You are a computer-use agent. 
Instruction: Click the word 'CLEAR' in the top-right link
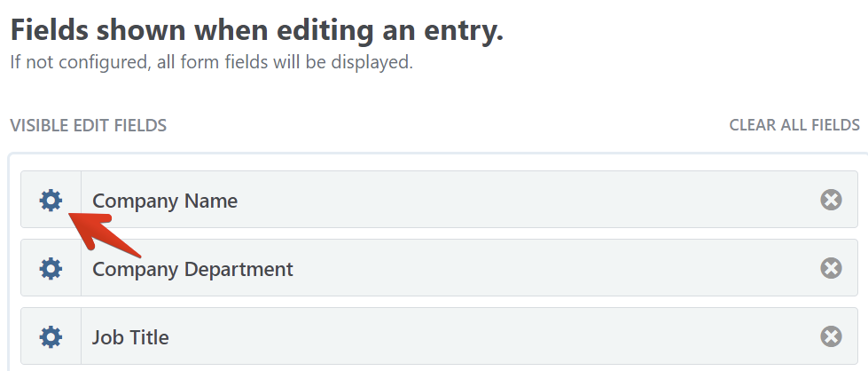tap(752, 125)
